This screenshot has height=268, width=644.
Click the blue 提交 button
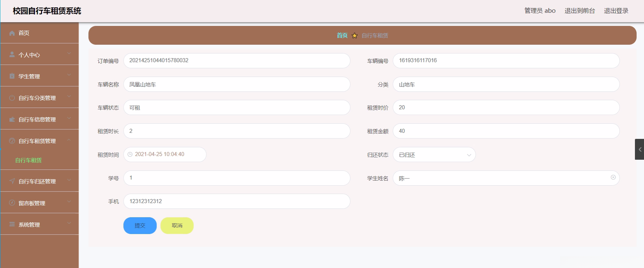point(140,226)
